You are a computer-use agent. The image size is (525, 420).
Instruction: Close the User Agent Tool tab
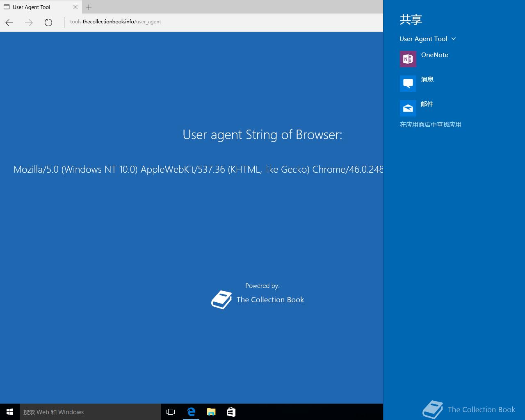coord(75,7)
